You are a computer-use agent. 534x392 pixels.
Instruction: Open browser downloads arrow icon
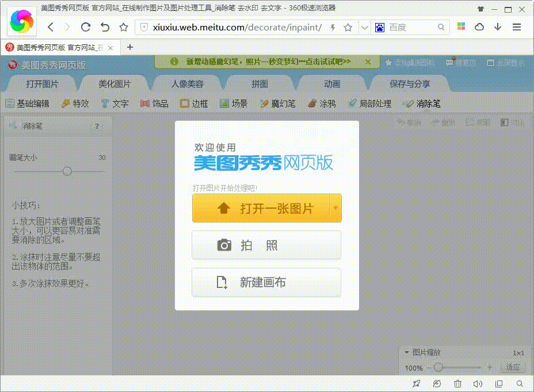tap(498, 27)
